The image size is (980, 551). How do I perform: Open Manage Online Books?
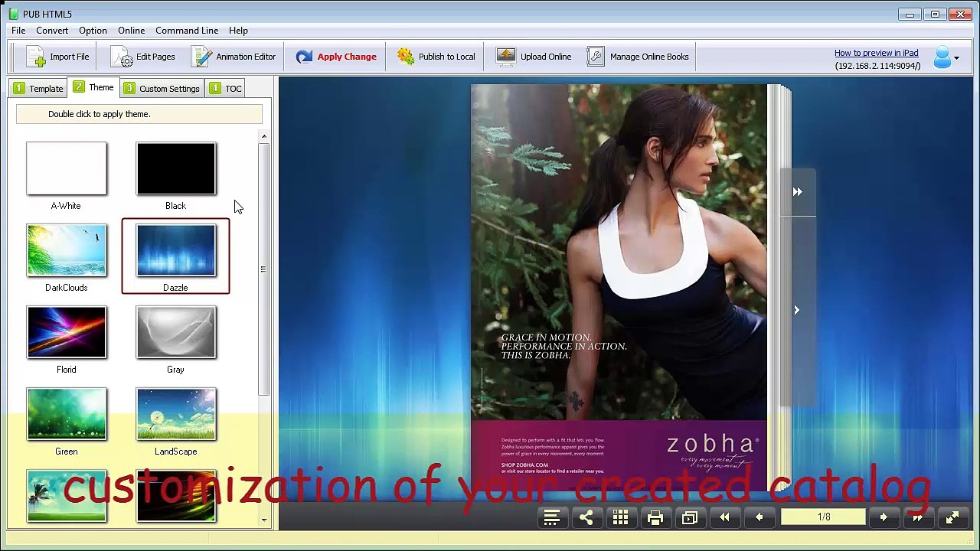(x=638, y=57)
